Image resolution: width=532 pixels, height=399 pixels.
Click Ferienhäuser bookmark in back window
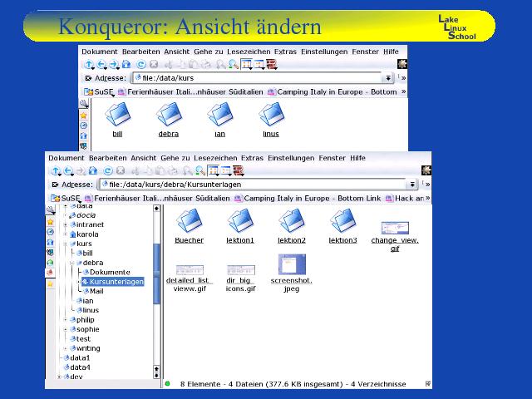tap(190, 92)
